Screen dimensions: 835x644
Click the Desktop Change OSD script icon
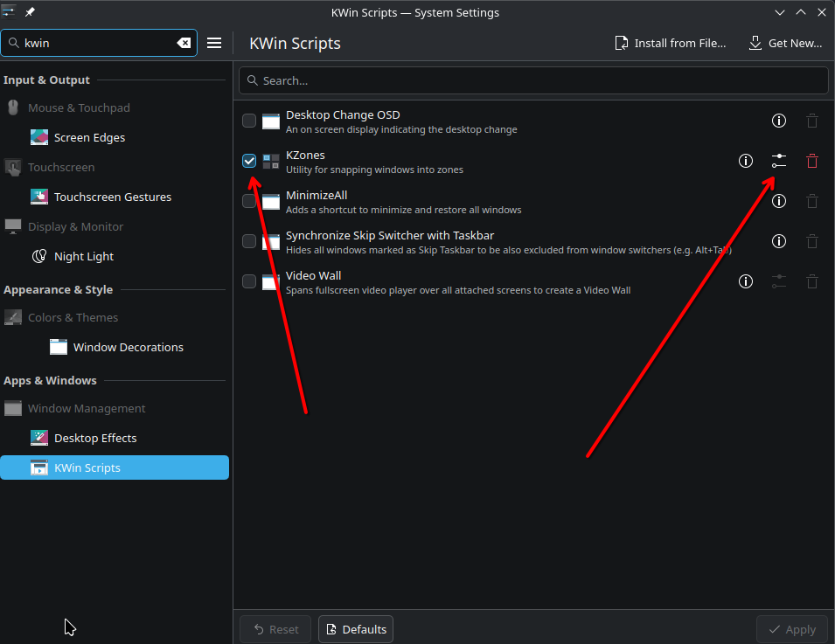point(271,121)
